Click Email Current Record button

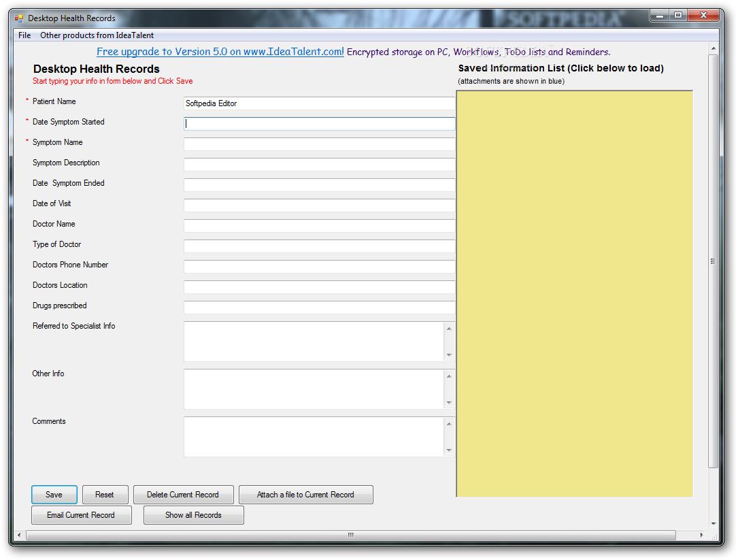[82, 515]
